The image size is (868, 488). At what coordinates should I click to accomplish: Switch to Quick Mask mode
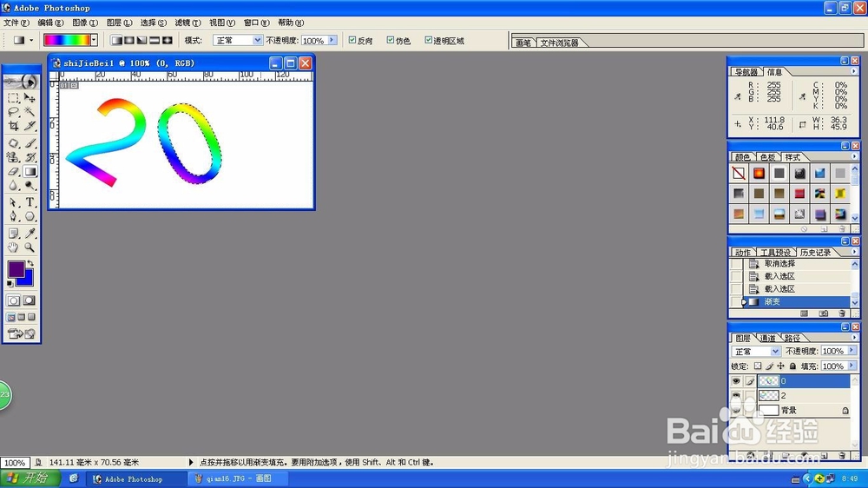(x=30, y=300)
